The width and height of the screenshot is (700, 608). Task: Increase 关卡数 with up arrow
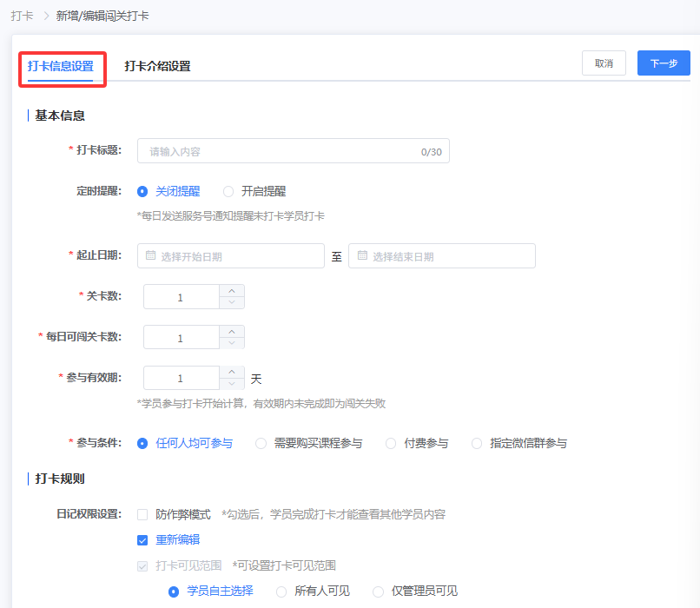pyautogui.click(x=232, y=291)
